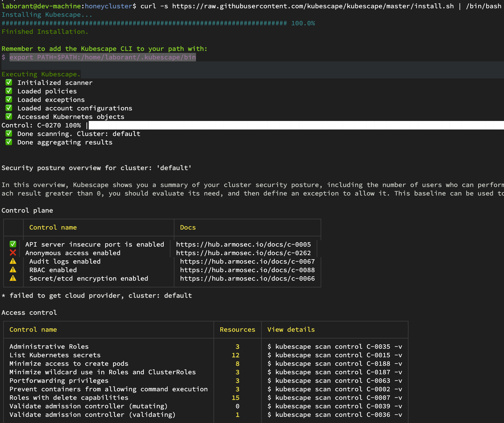Viewport: 504px width, 423px height.
Task: Click the checkmark icon next to Loaded exceptions
Action: [x=9, y=100]
